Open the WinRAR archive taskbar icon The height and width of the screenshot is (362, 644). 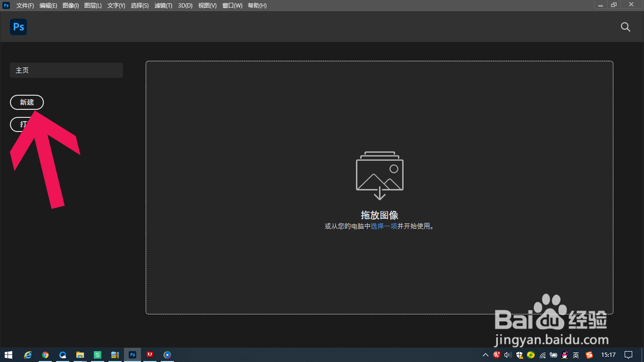(x=115, y=355)
